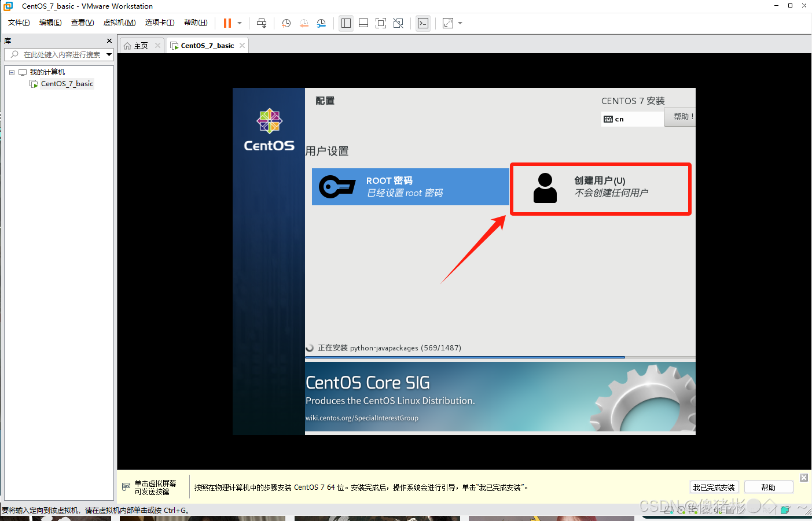Maximize the VMware Workstation window

[790, 6]
